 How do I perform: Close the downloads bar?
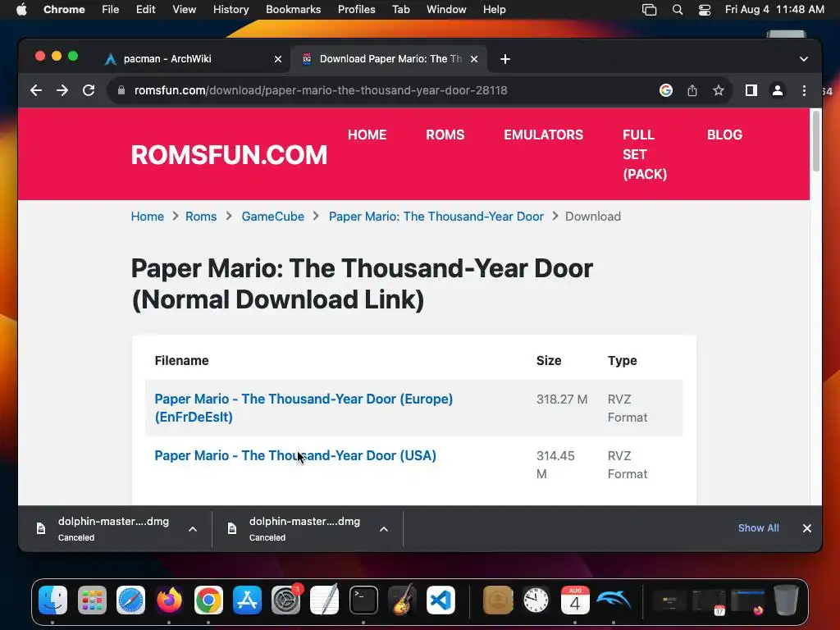point(807,528)
